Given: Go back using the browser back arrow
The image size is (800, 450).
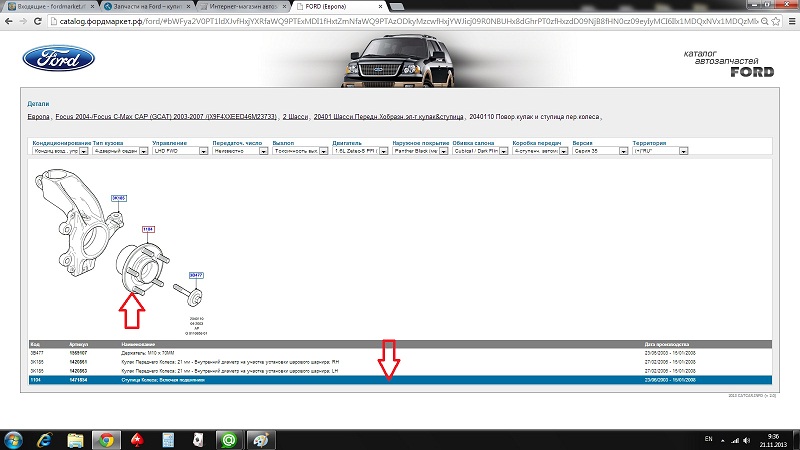Looking at the screenshot, I should pos(9,21).
